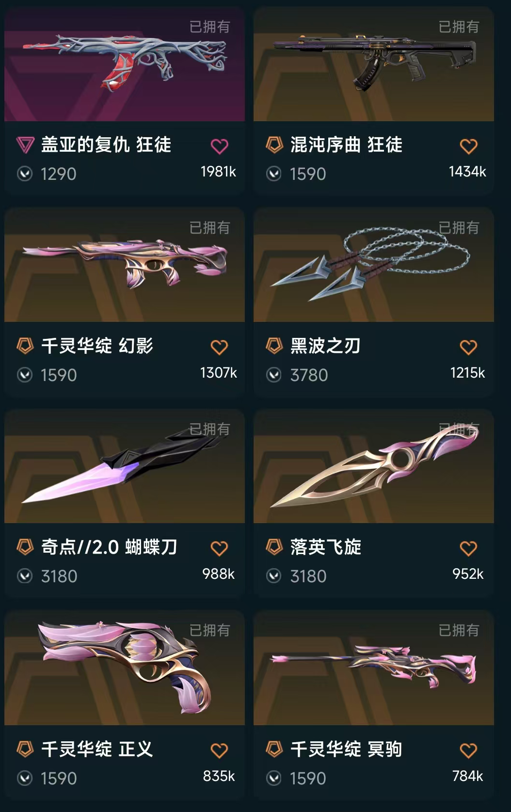Click the 已拥有 label on 混沌序曲 狂徒
The image size is (511, 812).
459,27
